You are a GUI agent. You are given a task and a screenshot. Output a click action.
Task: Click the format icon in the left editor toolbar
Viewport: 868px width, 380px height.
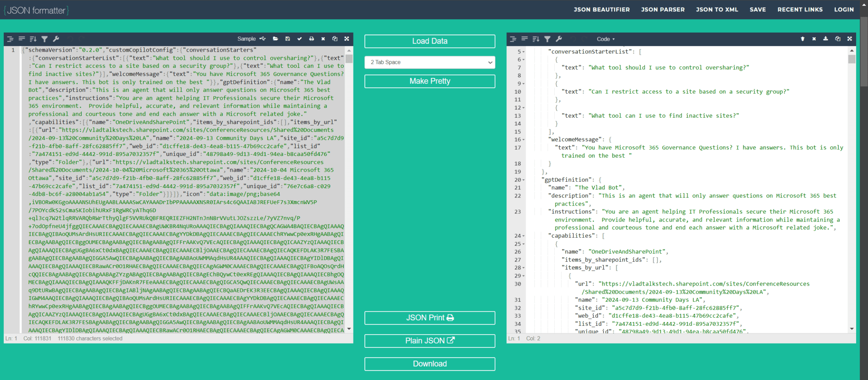[10, 39]
